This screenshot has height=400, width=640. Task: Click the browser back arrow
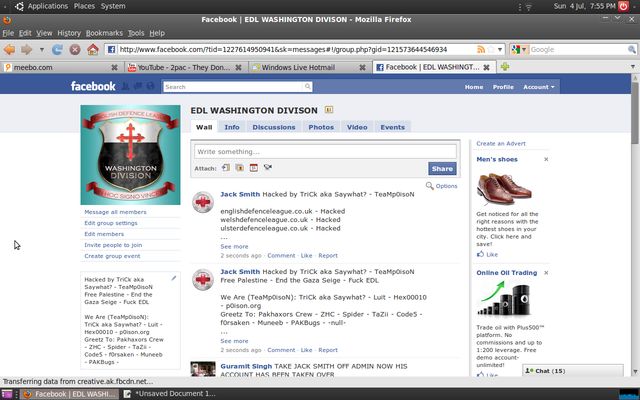click(10, 49)
